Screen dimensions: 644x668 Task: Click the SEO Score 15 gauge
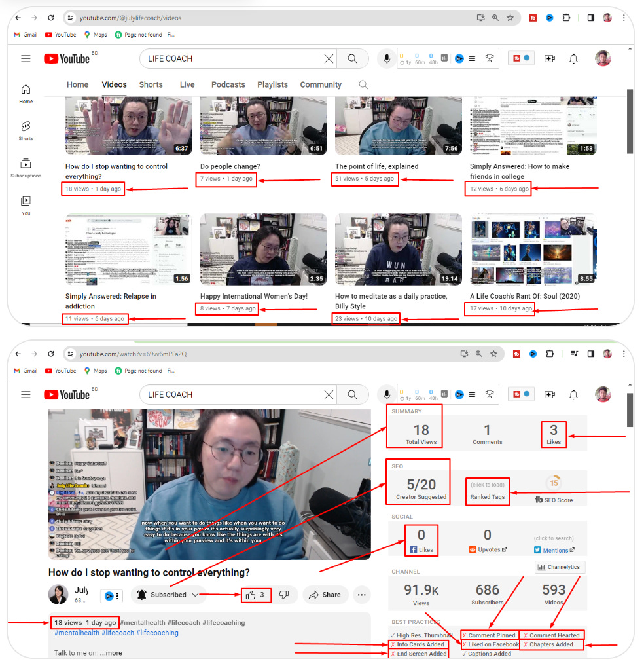(x=553, y=483)
